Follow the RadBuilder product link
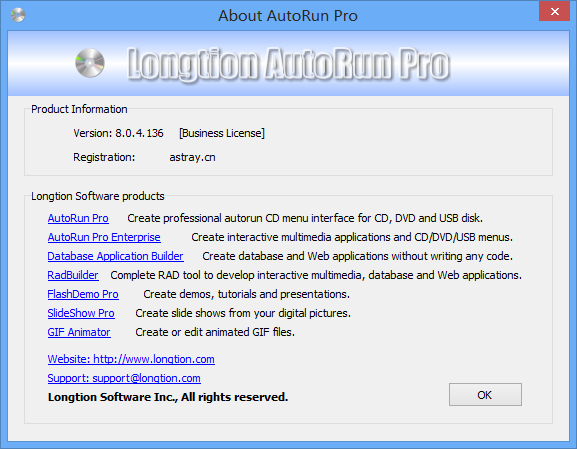This screenshot has width=577, height=449. (x=73, y=275)
